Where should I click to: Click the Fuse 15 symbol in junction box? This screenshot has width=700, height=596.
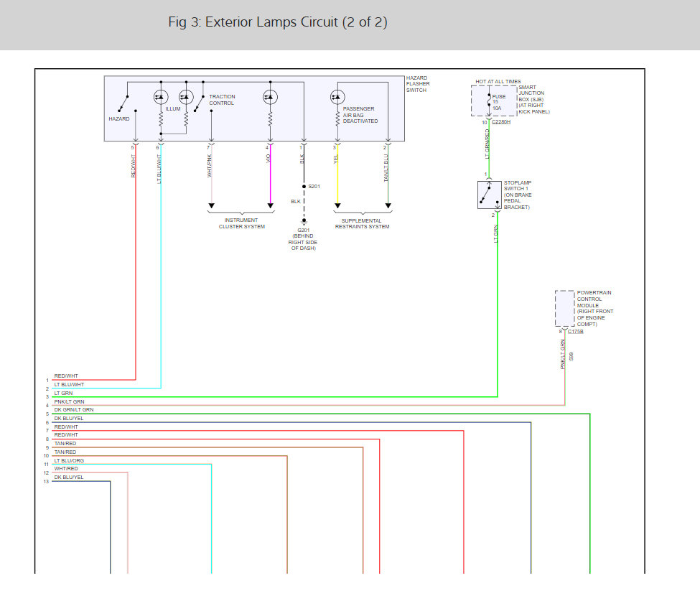[490, 101]
